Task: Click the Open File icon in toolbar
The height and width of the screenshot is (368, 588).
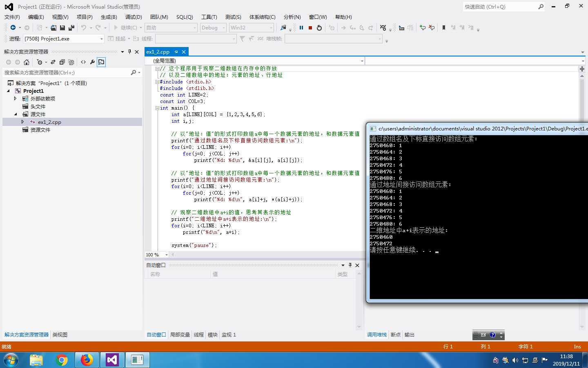Action: [53, 27]
